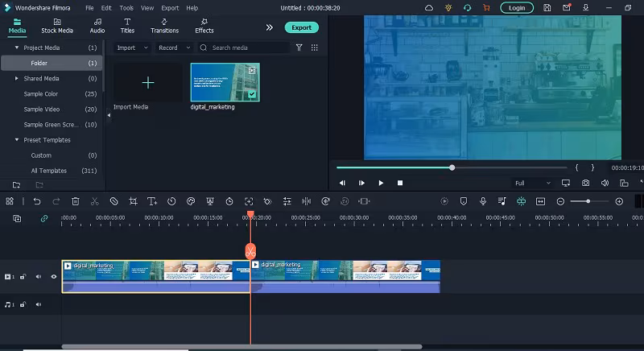Mute video track 1 audio
The width and height of the screenshot is (644, 351).
pos(38,277)
